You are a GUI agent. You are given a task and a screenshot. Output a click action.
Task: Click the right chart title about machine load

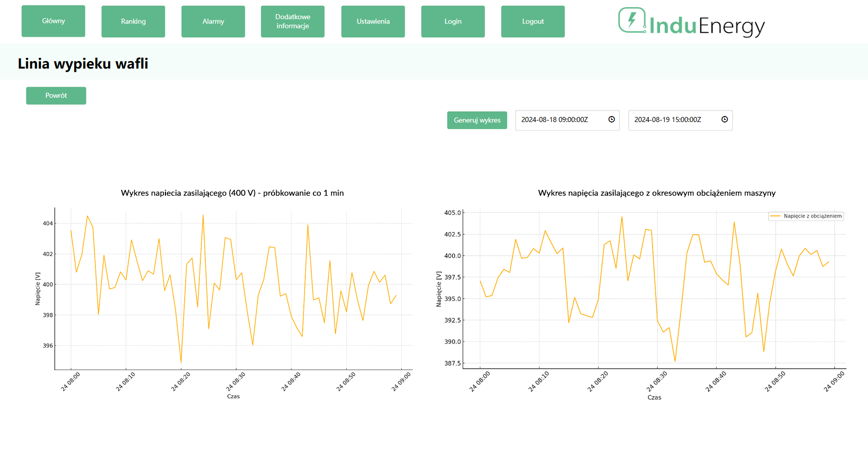click(657, 193)
